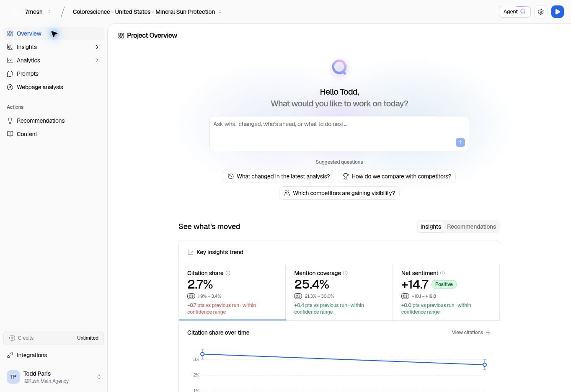The width and height of the screenshot is (571, 392).
Task: Select the Net sentiment metric card
Action: 446,292
